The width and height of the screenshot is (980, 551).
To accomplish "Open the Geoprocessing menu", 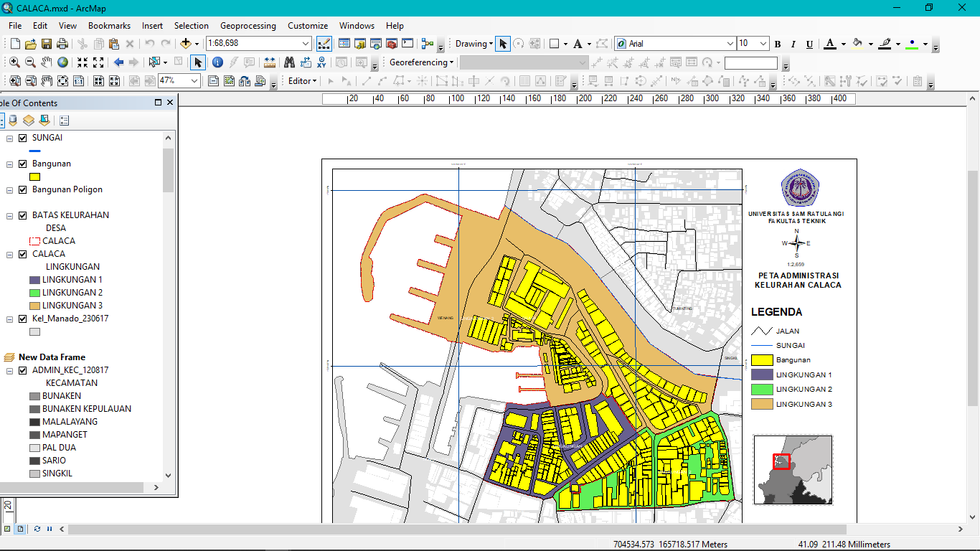I will point(248,25).
